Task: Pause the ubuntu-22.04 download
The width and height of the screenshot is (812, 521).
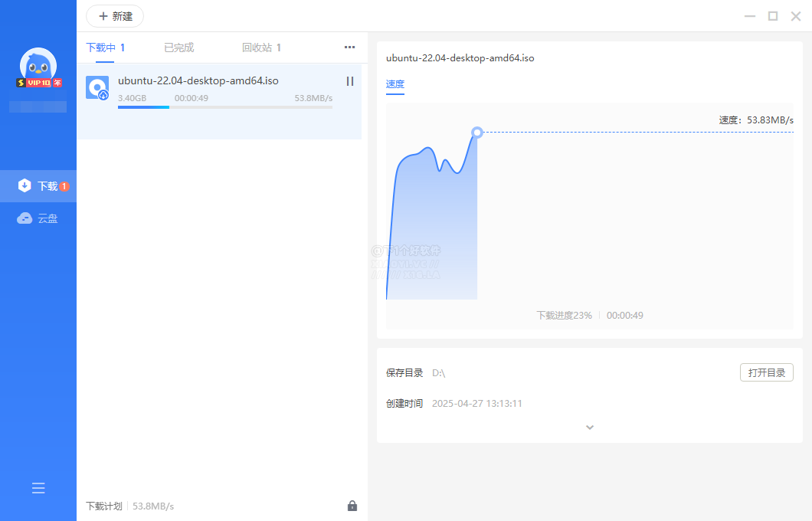Action: [350, 81]
